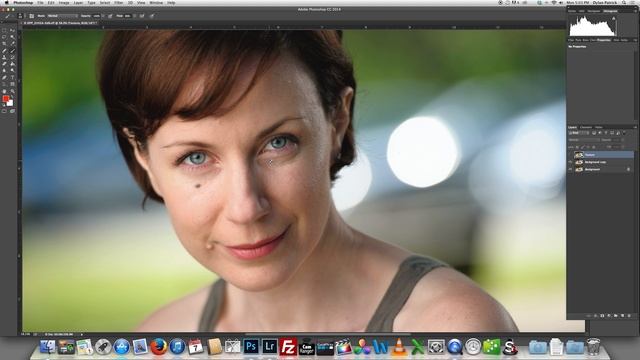The image size is (640, 360).
Task: Click the histogram cached data warning triangle
Action: click(x=613, y=18)
